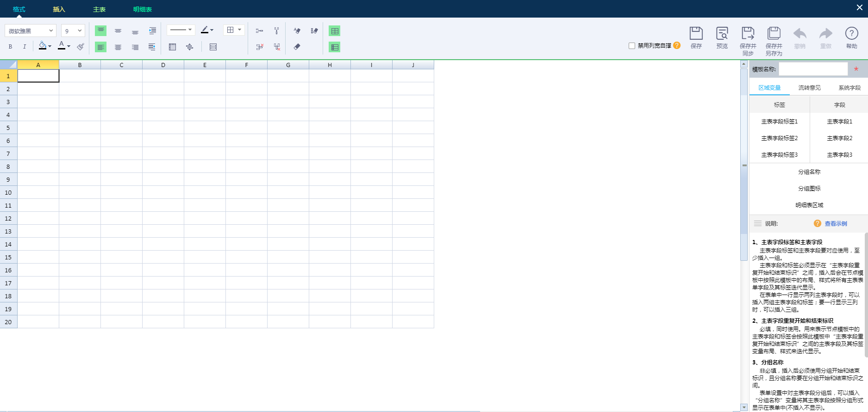Click the Save As (保存并另存为) icon
The height and width of the screenshot is (412, 868).
coord(774,34)
